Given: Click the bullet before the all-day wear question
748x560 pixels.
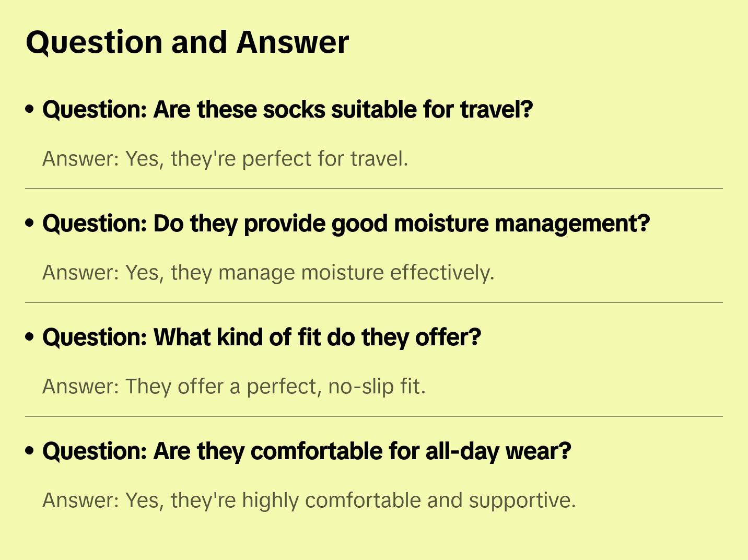Looking at the screenshot, I should 30,451.
